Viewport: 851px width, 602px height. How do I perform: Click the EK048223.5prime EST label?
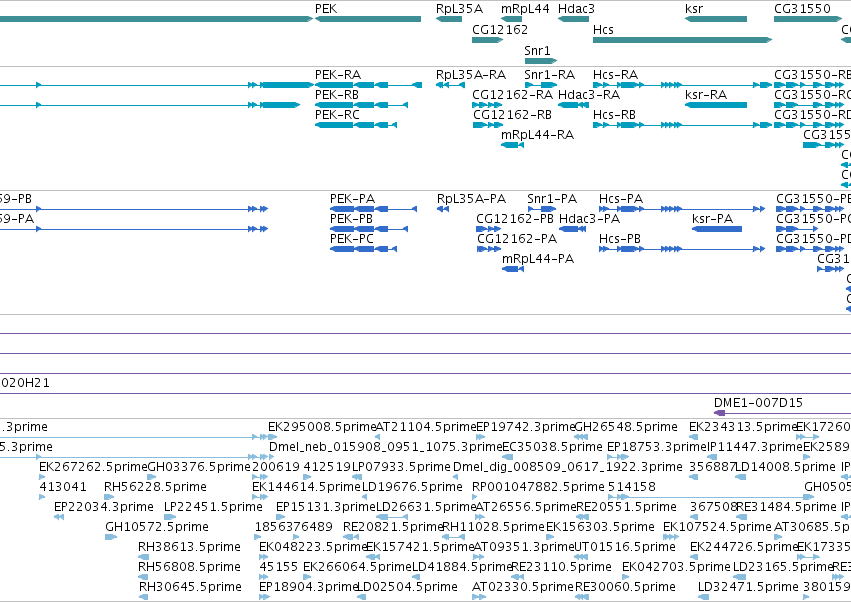(313, 547)
